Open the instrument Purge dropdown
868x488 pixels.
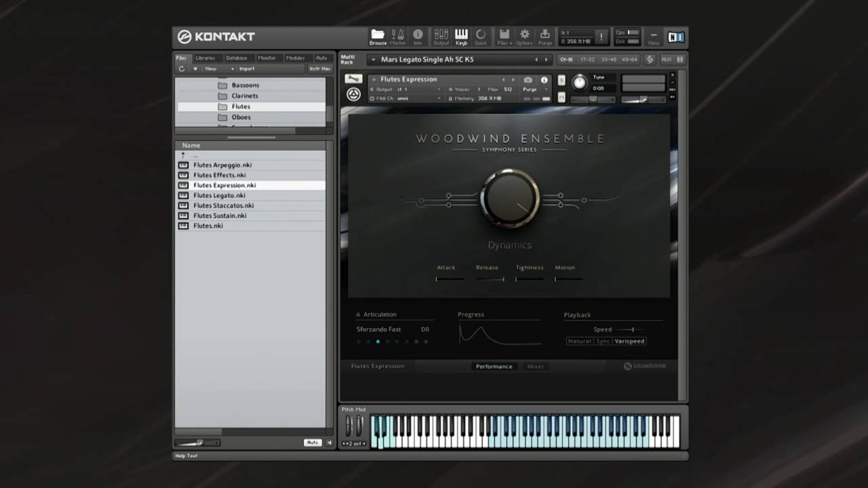pyautogui.click(x=534, y=89)
